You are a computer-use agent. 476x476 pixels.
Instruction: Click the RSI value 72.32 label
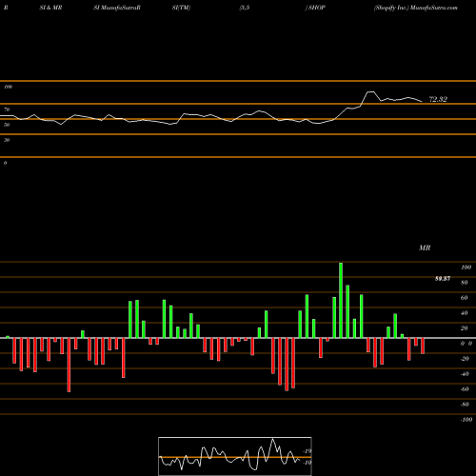(438, 99)
